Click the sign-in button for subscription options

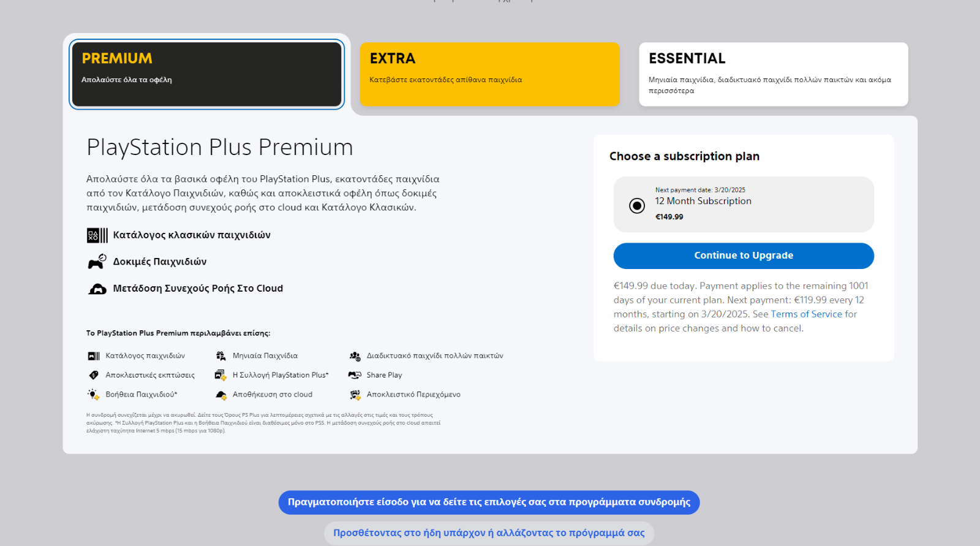489,502
